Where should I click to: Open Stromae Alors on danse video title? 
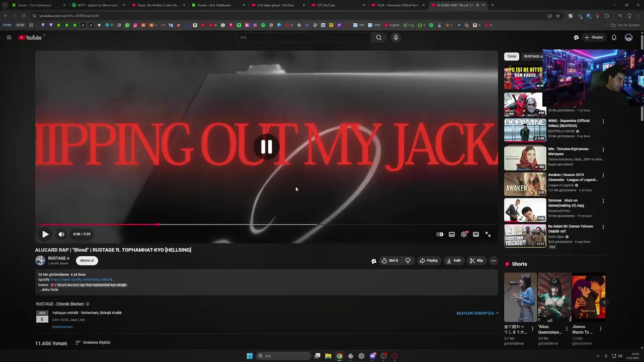pos(567,203)
